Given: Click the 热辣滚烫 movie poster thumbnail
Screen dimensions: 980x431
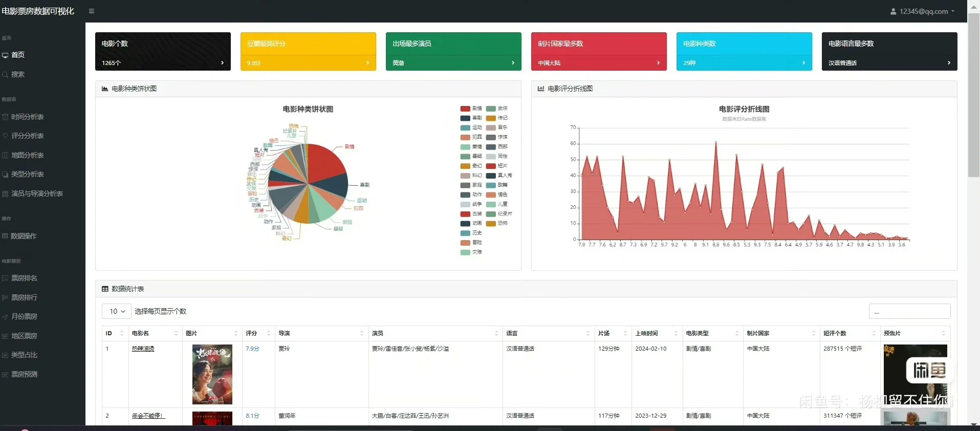Looking at the screenshot, I should coord(212,374).
